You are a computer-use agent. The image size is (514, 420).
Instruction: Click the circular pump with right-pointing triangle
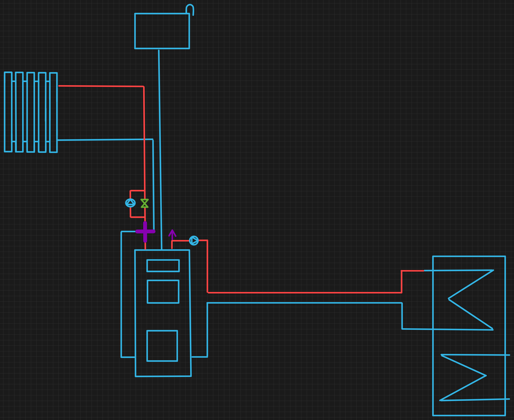tap(194, 240)
